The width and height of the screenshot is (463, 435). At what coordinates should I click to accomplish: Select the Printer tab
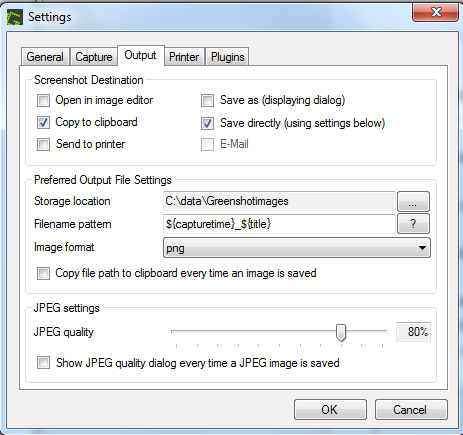pos(184,57)
